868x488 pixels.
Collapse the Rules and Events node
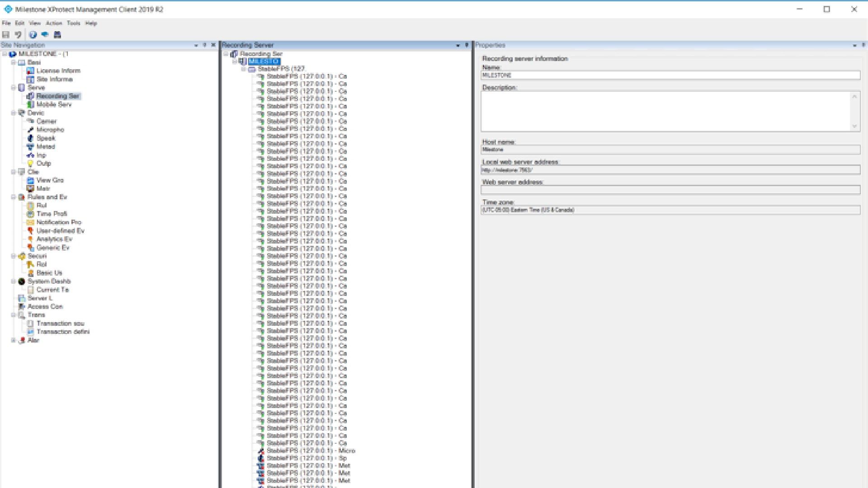[x=14, y=197]
